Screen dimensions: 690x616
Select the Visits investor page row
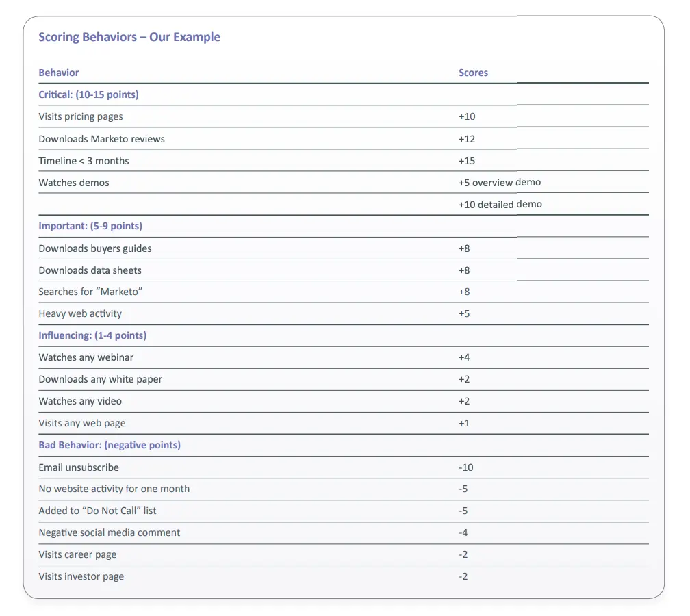81,576
